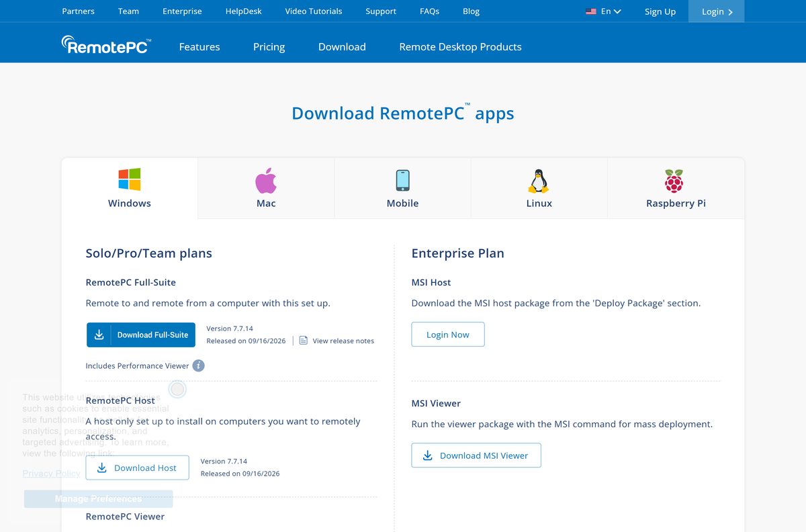Switch to the Mac tab
The height and width of the screenshot is (532, 806).
(266, 188)
